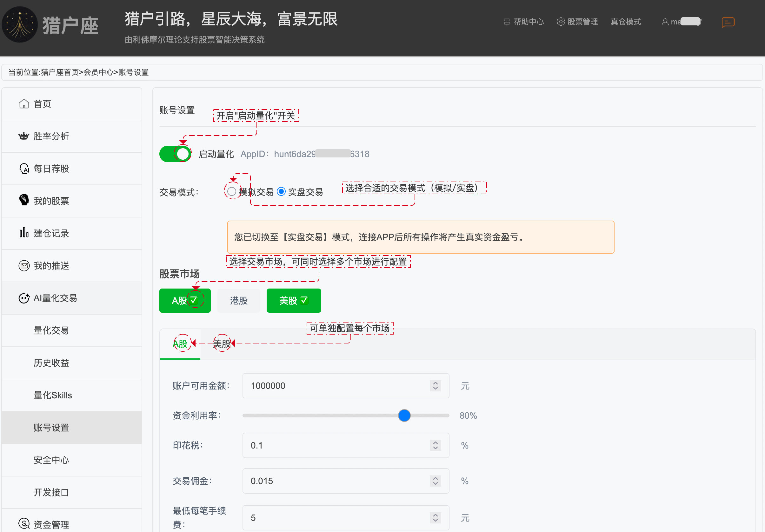Image resolution: width=765 pixels, height=532 pixels.
Task: Switch to the 美股 configuration tab
Action: pyautogui.click(x=222, y=344)
